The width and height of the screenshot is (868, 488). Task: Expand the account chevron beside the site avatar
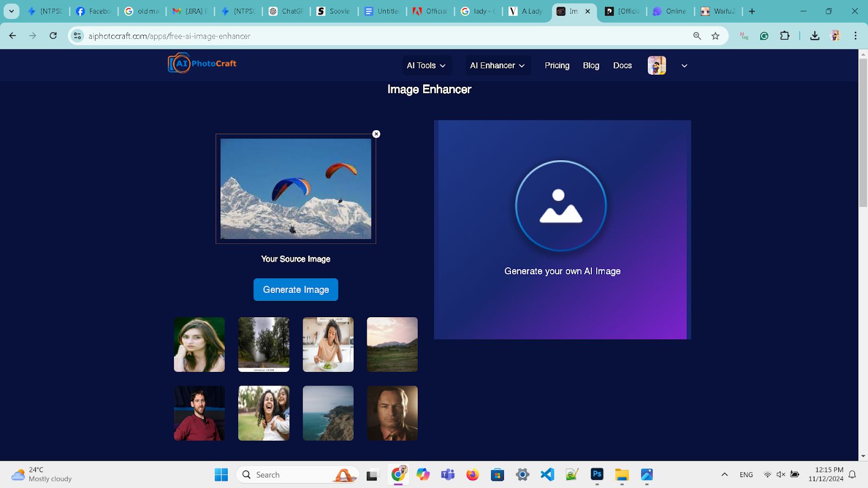point(684,66)
